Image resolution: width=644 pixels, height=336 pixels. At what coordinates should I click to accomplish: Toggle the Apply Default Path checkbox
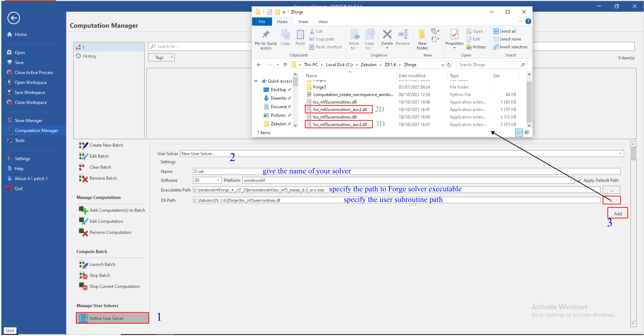click(x=579, y=180)
